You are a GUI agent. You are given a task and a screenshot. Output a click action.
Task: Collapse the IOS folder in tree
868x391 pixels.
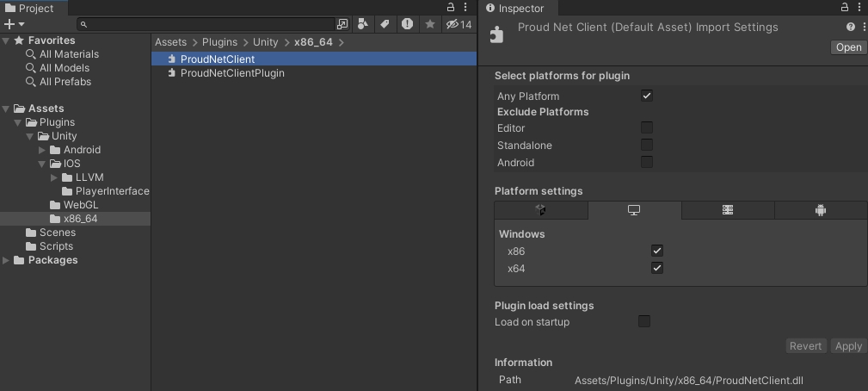42,164
